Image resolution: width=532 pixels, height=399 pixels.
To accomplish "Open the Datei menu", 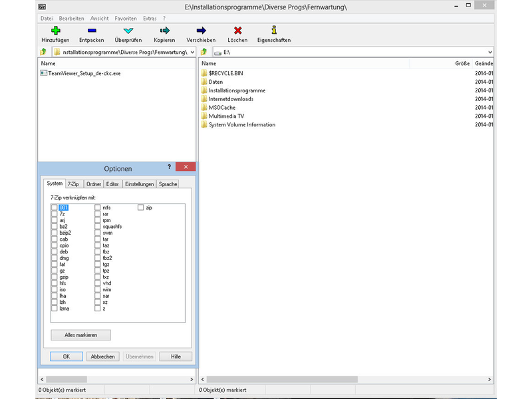I will click(47, 19).
